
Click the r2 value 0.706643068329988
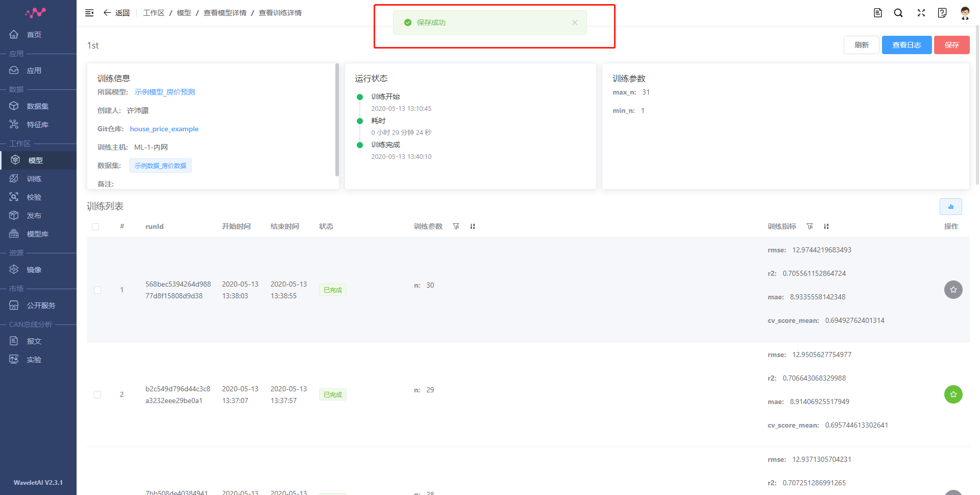tap(814, 378)
